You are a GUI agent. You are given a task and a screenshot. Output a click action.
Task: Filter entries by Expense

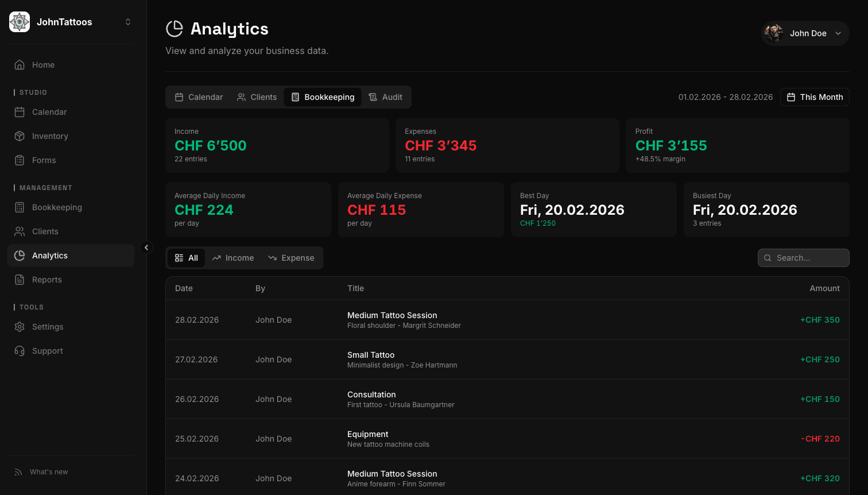(x=292, y=258)
